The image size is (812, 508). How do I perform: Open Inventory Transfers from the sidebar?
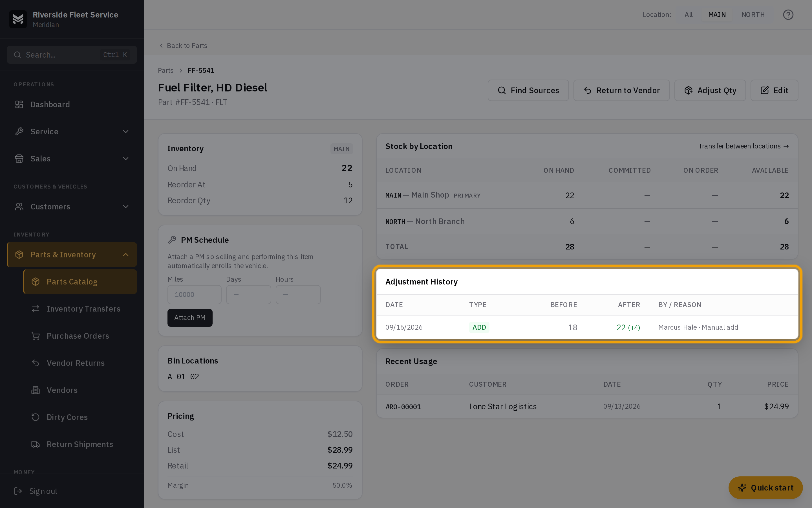(x=80, y=309)
